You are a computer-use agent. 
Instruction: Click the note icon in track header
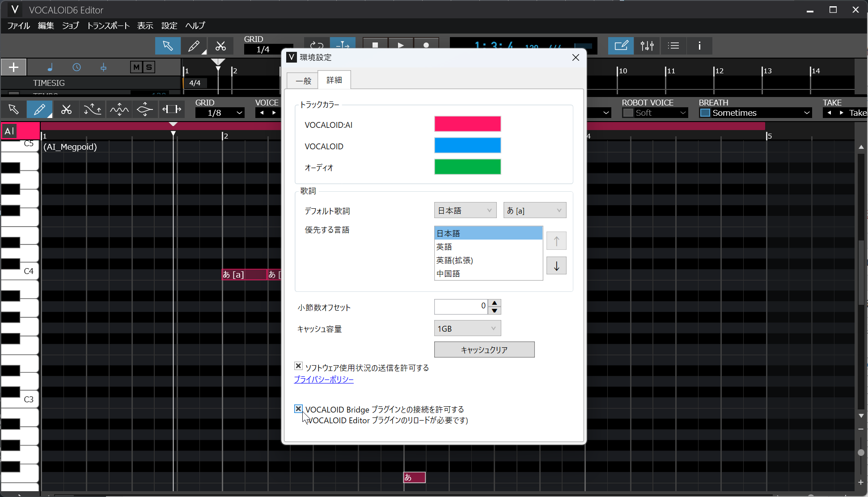tap(50, 67)
